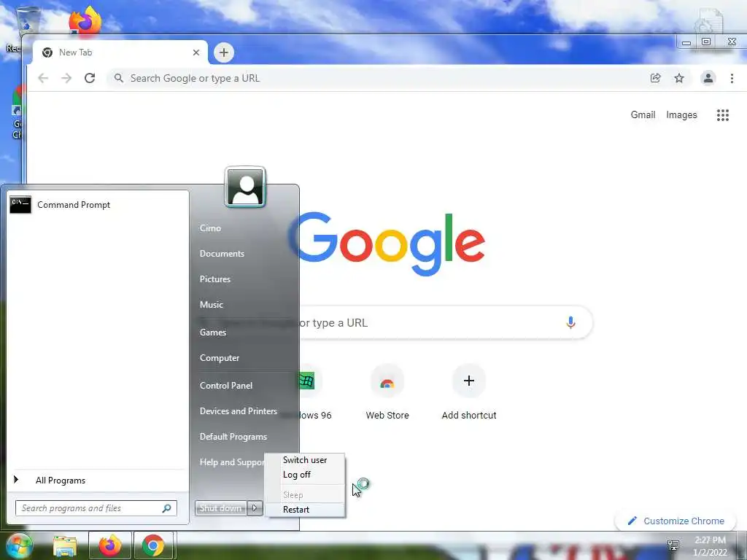Open the Images link
This screenshot has height=560, width=747.
click(x=681, y=114)
